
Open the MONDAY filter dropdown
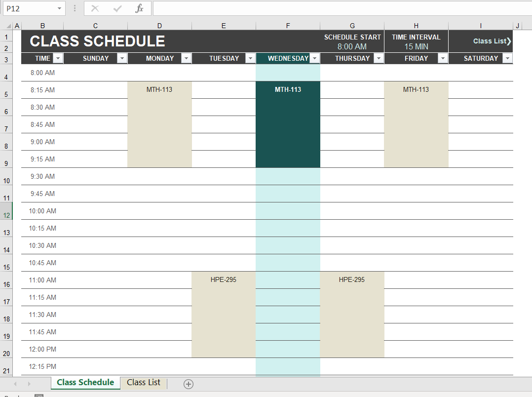pyautogui.click(x=186, y=58)
